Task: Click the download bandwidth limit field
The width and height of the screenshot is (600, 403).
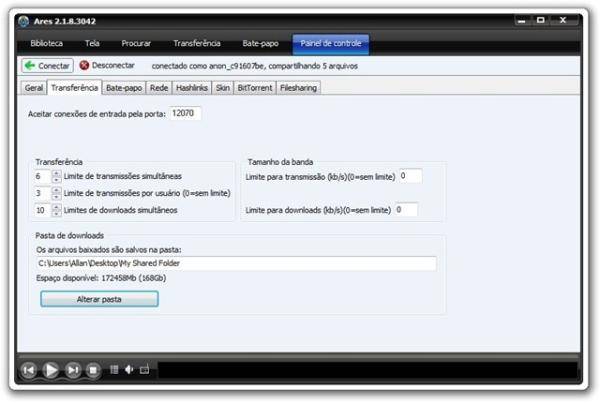Action: click(406, 209)
